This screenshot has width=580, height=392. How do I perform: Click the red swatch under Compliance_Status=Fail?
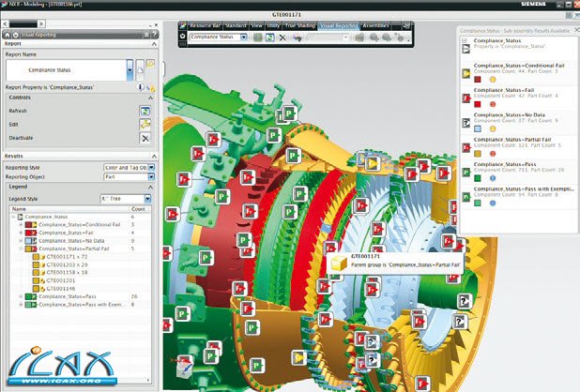tap(478, 104)
